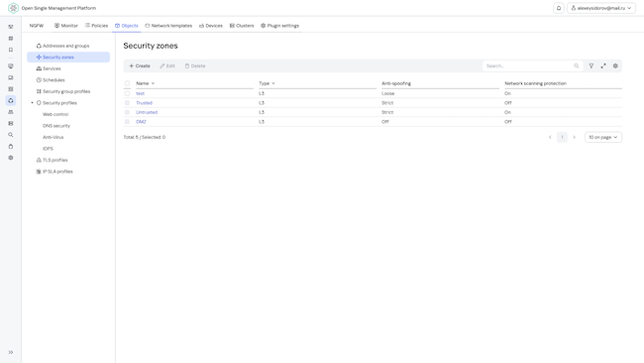Click the magnifier inside the Search field
Image resolution: width=644 pixels, height=363 pixels.
click(x=577, y=65)
